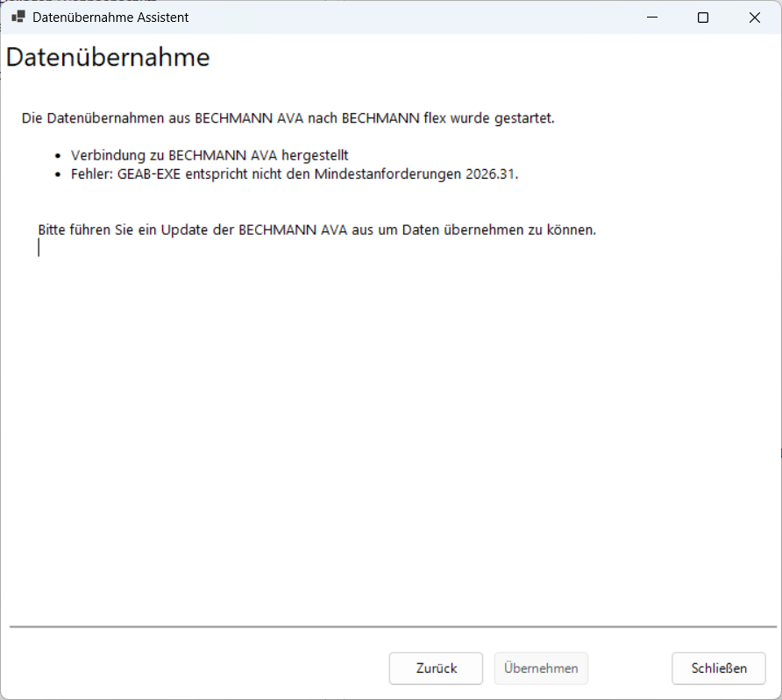
Task: Select the 'Verbindung zu BECHMANN AVA hergestellt' line
Action: click(210, 155)
